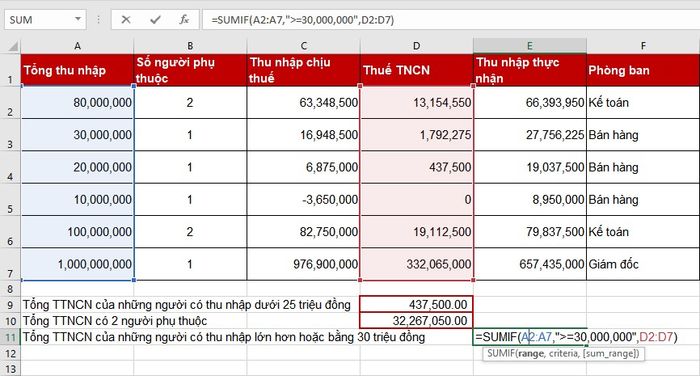This screenshot has width=700, height=376.
Task: Select row 5 header
Action: click(x=10, y=200)
